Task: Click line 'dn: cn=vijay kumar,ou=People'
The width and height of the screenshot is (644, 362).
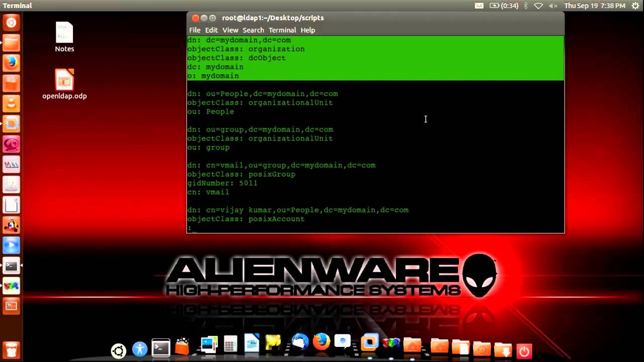Action: [x=298, y=210]
